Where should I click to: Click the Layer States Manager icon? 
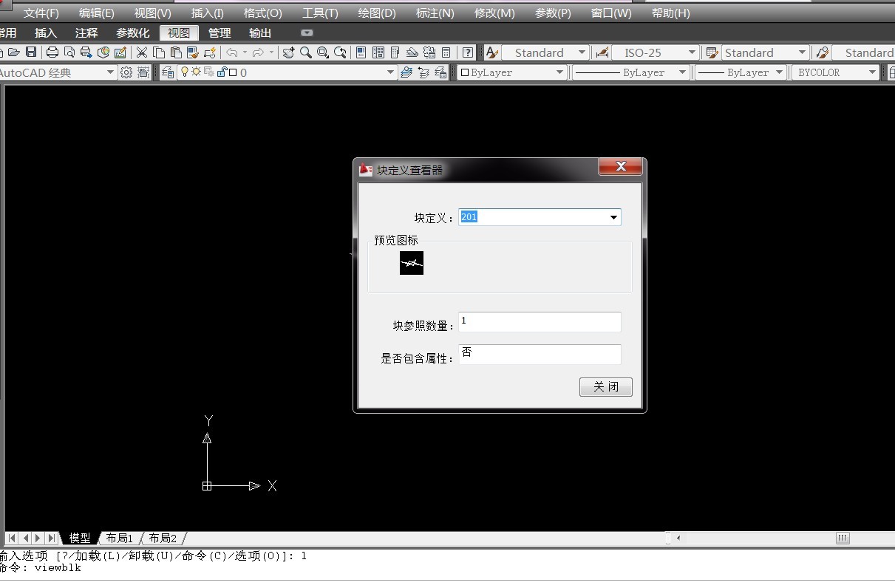point(440,72)
